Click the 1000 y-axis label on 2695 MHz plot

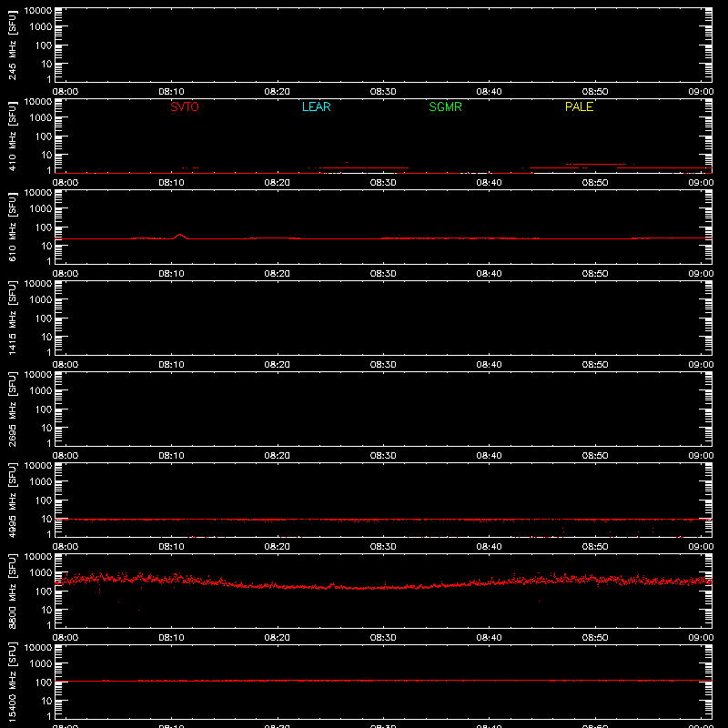pyautogui.click(x=40, y=391)
